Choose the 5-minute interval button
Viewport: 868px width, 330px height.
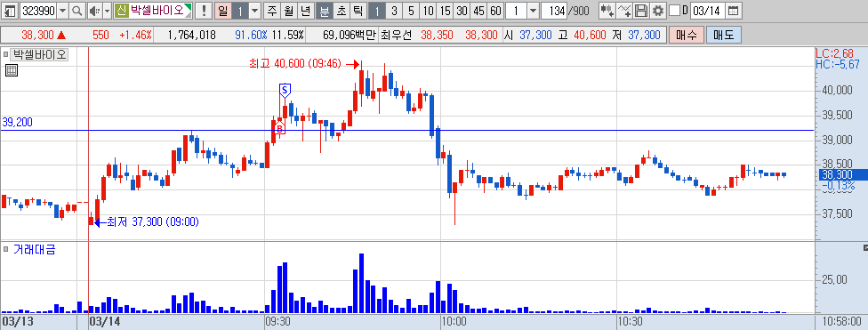point(411,11)
